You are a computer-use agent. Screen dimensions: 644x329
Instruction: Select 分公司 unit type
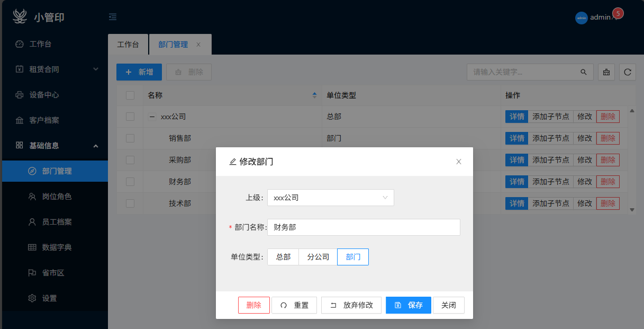[x=318, y=257]
